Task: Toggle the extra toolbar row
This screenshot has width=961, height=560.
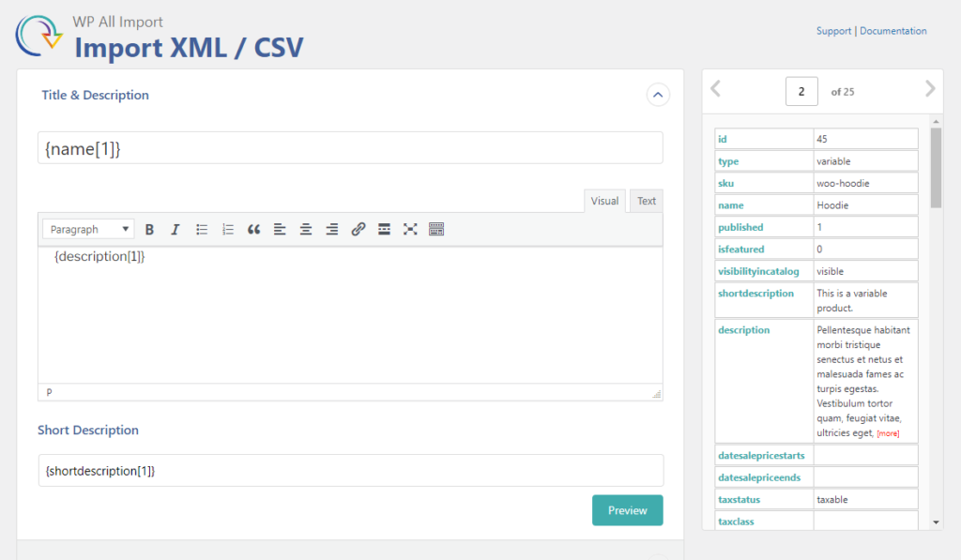Action: click(x=436, y=229)
